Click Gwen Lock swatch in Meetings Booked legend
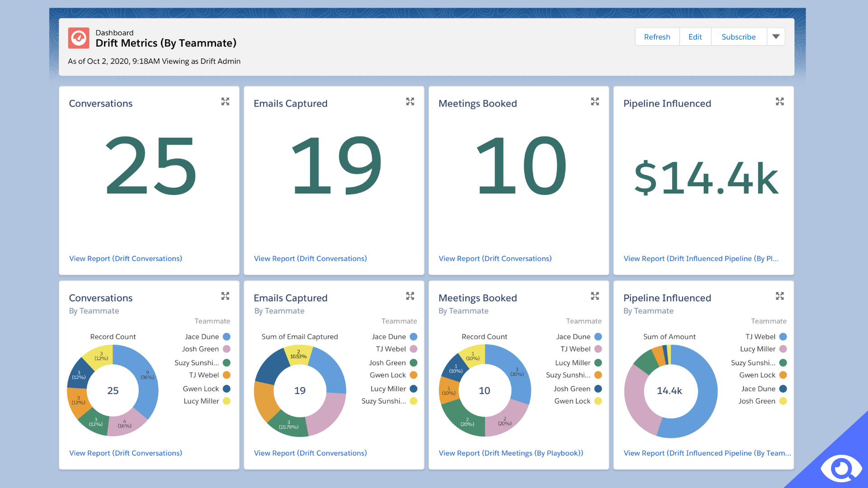Viewport: 868px width, 488px height. click(598, 401)
